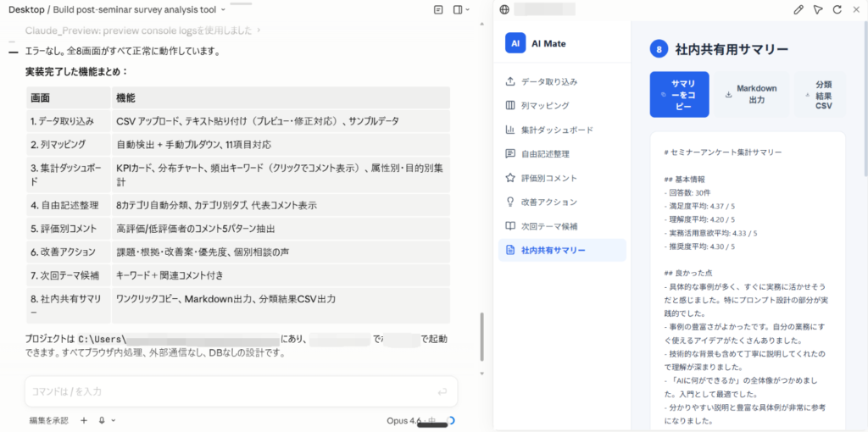Click the 機能 table header cell
Screen dimensions: 868x432
(x=281, y=98)
